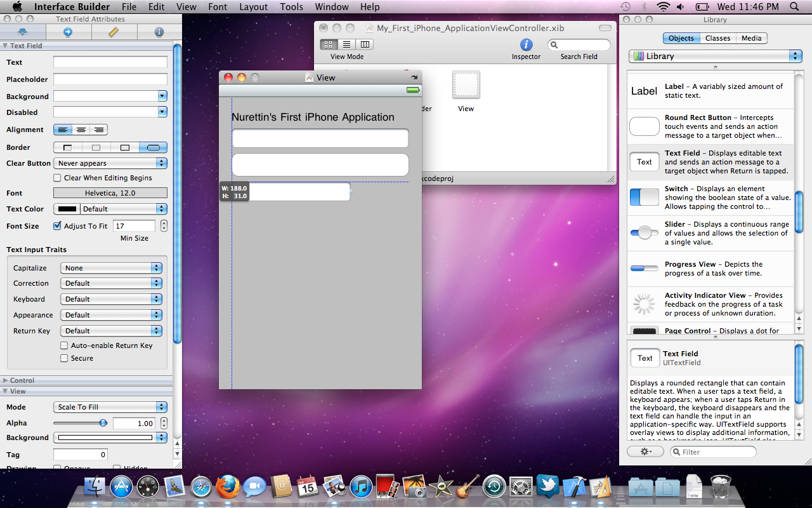Toggle Adjust To Fit checkbox

[x=58, y=226]
